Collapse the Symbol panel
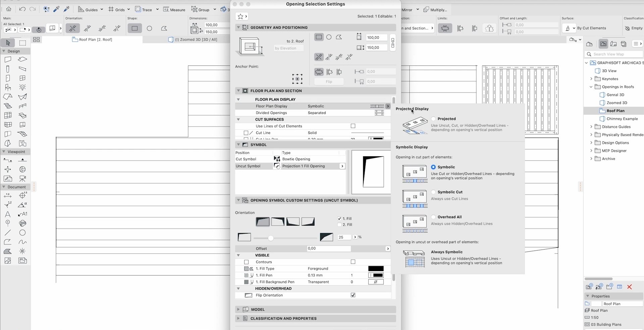Screen dimensions: 644x330 238,145
